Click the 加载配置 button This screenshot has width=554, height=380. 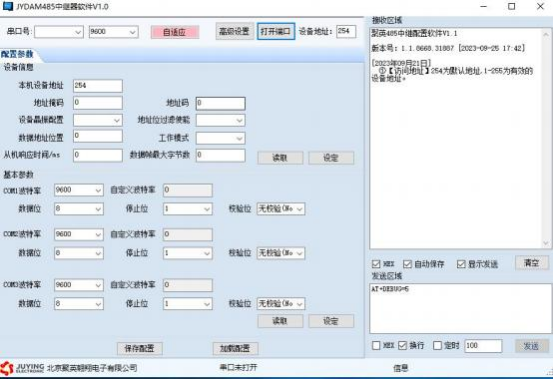tap(235, 349)
